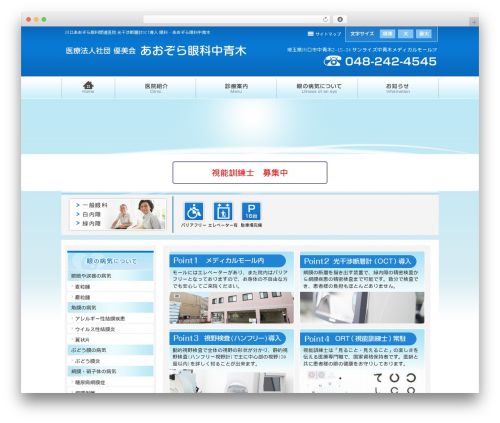The image size is (500, 423).
Task: Click Point2 光干渉断層計 (OCT) heading
Action: pyautogui.click(x=358, y=261)
